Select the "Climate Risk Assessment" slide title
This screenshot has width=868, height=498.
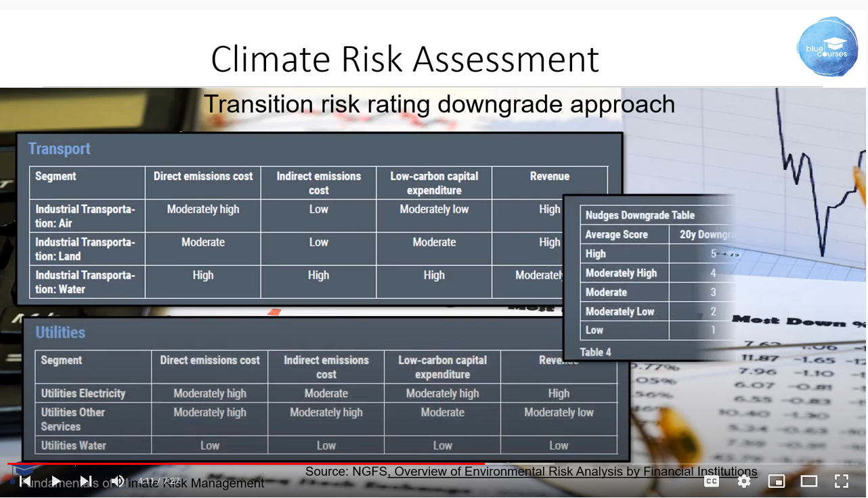point(405,59)
